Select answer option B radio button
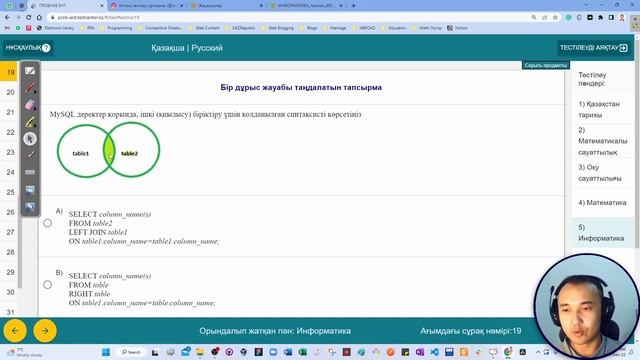640x360 pixels. [47, 284]
